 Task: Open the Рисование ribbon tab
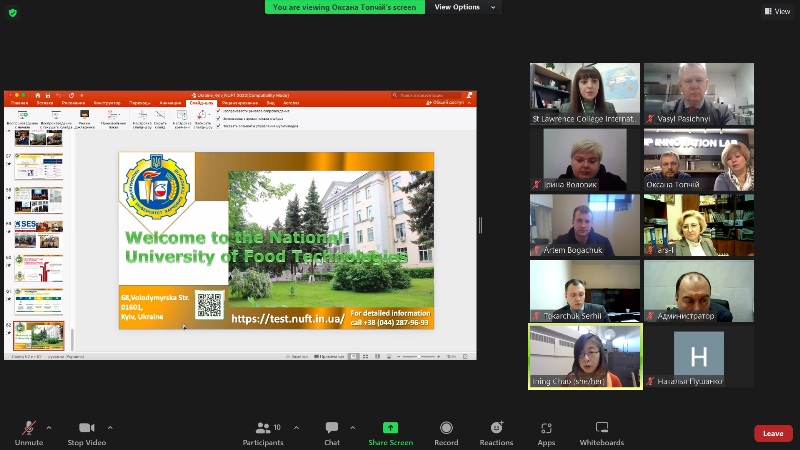pos(73,103)
